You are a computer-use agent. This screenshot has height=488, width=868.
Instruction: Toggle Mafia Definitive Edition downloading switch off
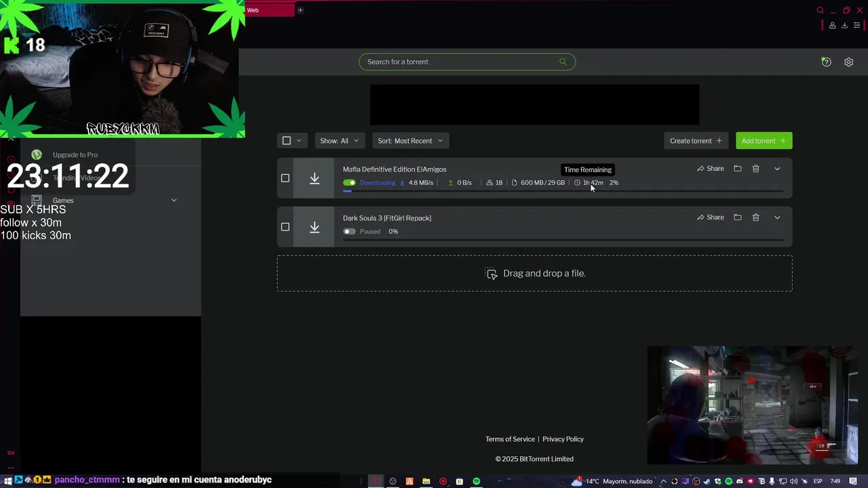point(349,182)
